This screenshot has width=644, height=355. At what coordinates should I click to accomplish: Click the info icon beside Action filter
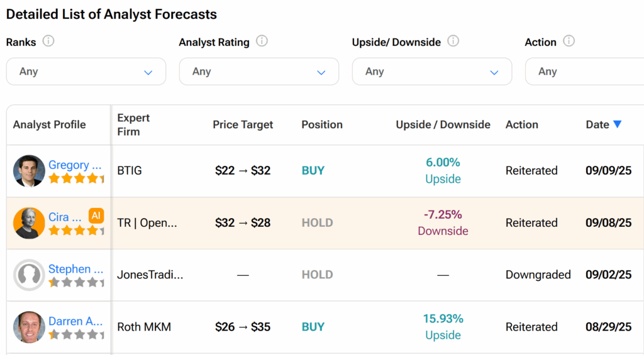pyautogui.click(x=569, y=41)
